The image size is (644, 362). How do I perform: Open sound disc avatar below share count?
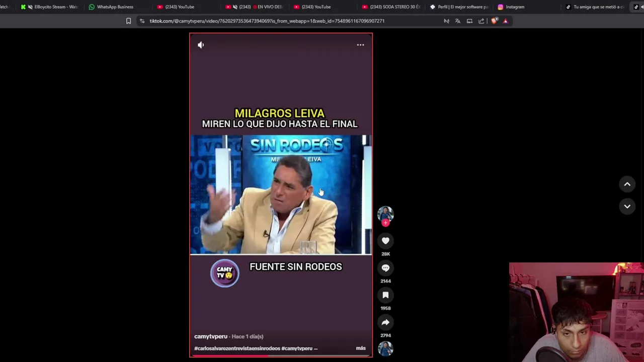pos(385,348)
